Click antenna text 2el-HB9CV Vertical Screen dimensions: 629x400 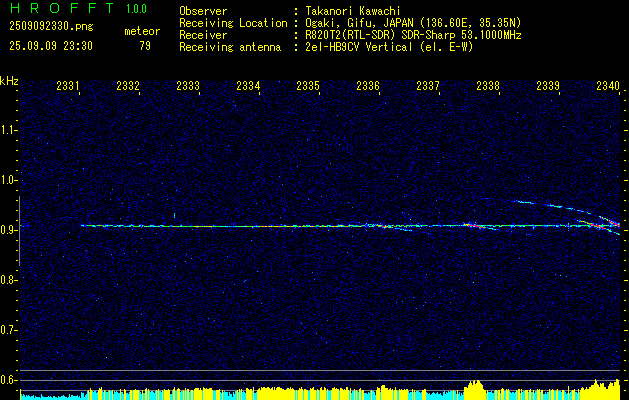(359, 47)
